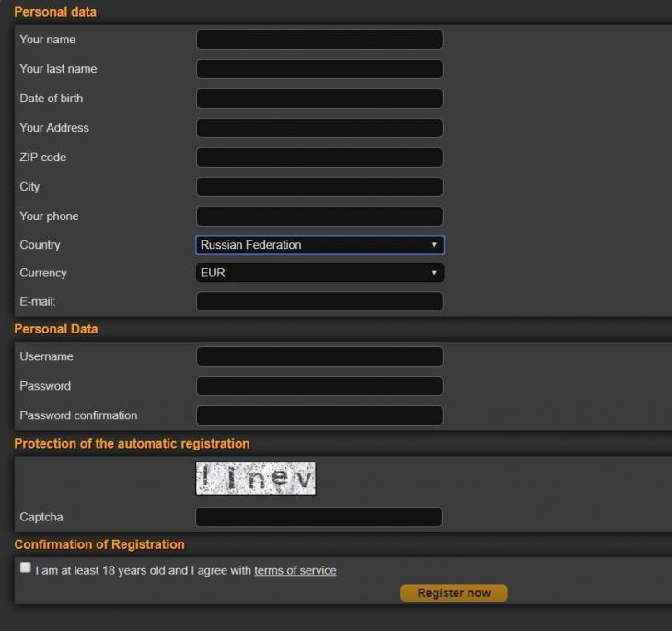This screenshot has height=631, width=672.
Task: Select the Date of birth field
Action: 319,99
